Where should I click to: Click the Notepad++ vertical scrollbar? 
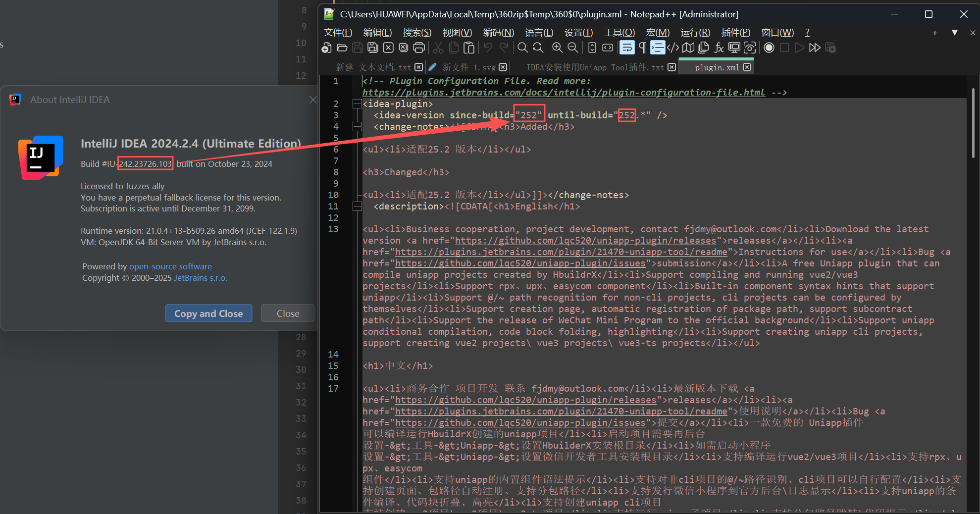point(973,124)
